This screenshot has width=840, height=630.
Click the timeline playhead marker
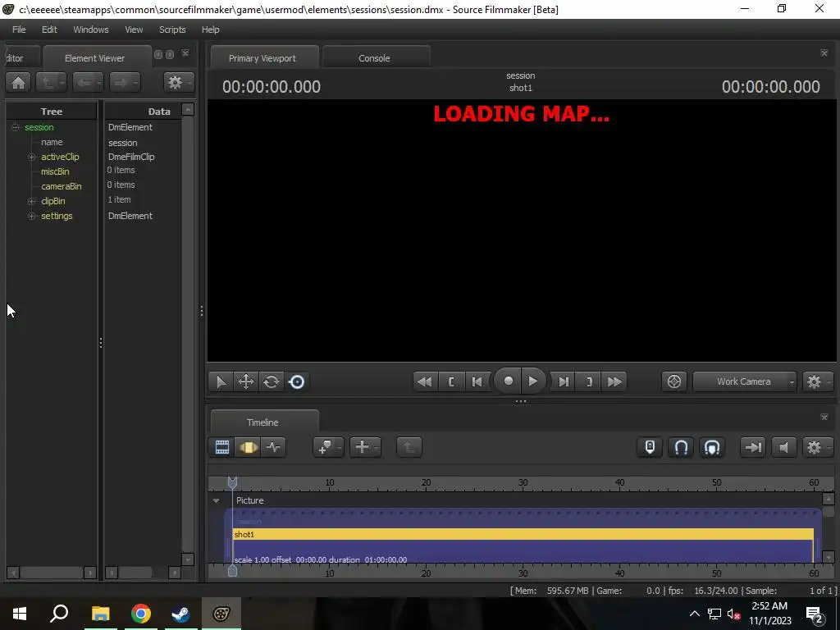232,482
